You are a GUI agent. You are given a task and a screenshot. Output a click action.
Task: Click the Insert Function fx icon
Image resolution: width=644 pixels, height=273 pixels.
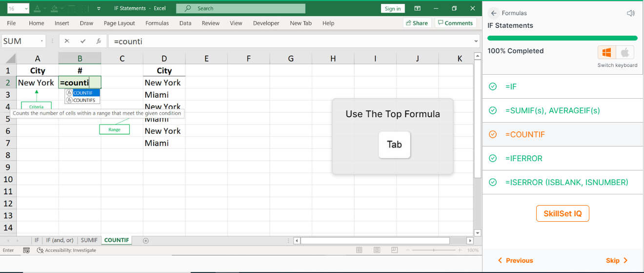click(99, 42)
